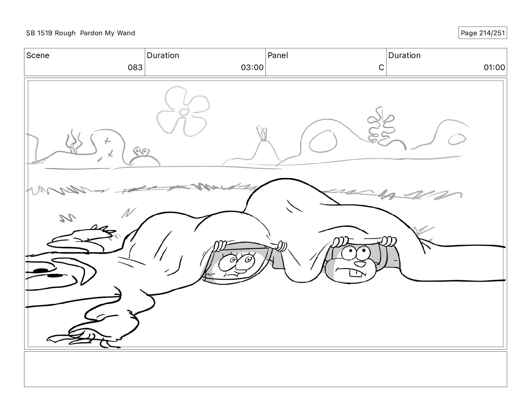The height and width of the screenshot is (411, 532).
Task: Click the 'Page 214/251' box
Action: [x=483, y=33]
